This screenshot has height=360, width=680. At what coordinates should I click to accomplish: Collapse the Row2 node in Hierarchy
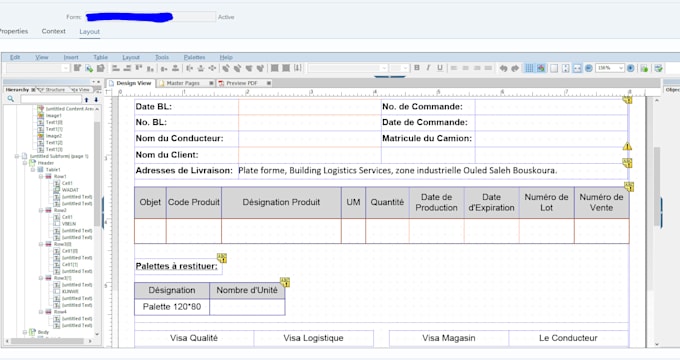tap(41, 210)
